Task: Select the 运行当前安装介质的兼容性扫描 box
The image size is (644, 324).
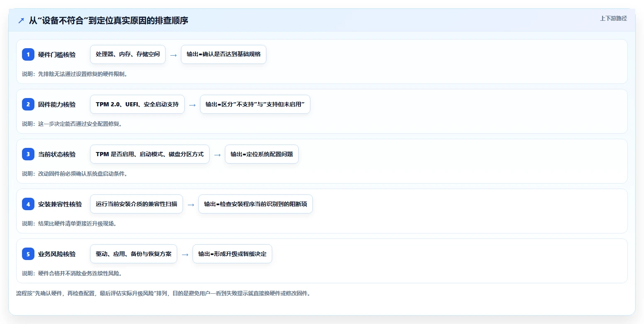Action: pyautogui.click(x=137, y=204)
